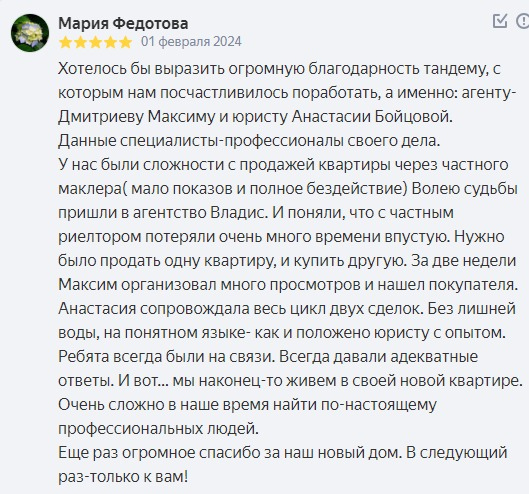Click the second yellow rating star

tap(80, 43)
